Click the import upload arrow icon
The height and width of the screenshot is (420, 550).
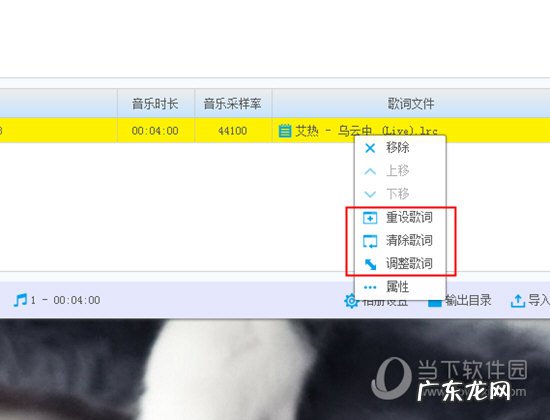click(518, 301)
